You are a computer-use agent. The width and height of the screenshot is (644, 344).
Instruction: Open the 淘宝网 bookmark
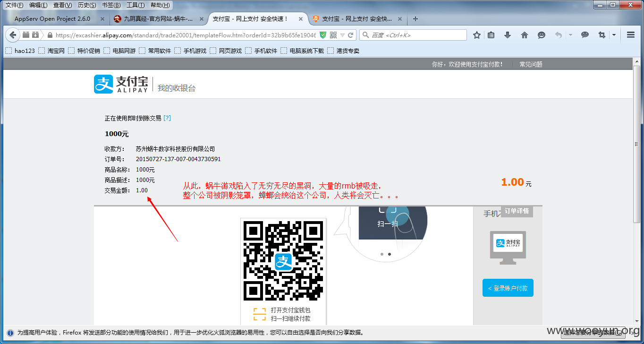pos(51,51)
